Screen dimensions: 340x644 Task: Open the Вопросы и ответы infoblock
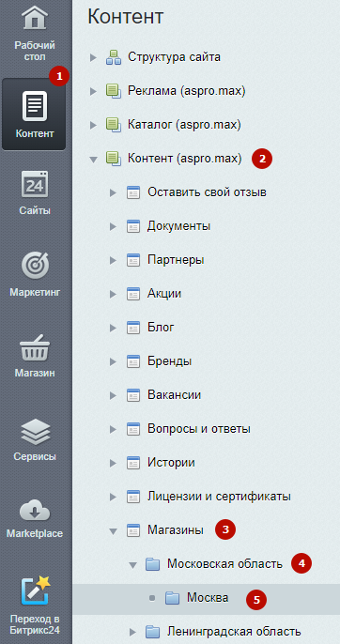(x=199, y=430)
